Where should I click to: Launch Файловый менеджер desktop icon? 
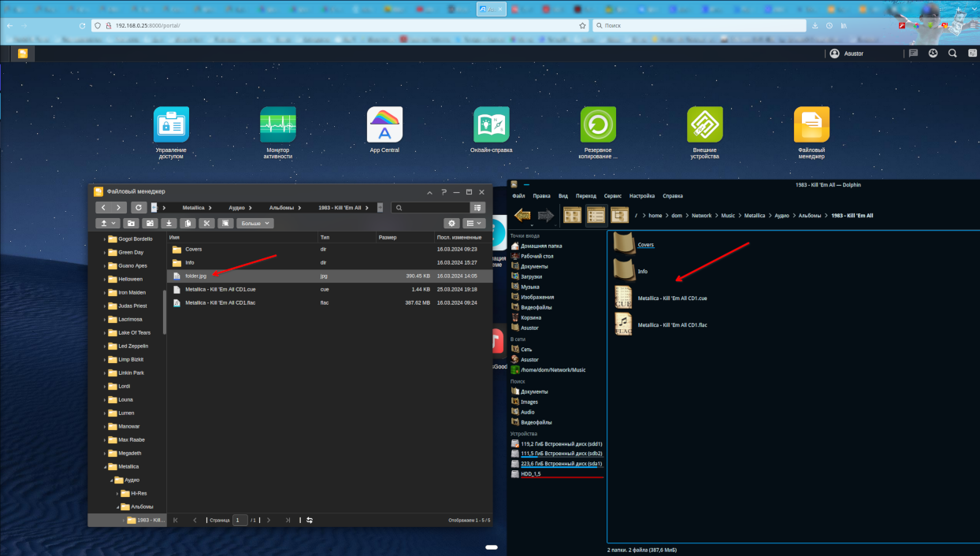coord(811,124)
